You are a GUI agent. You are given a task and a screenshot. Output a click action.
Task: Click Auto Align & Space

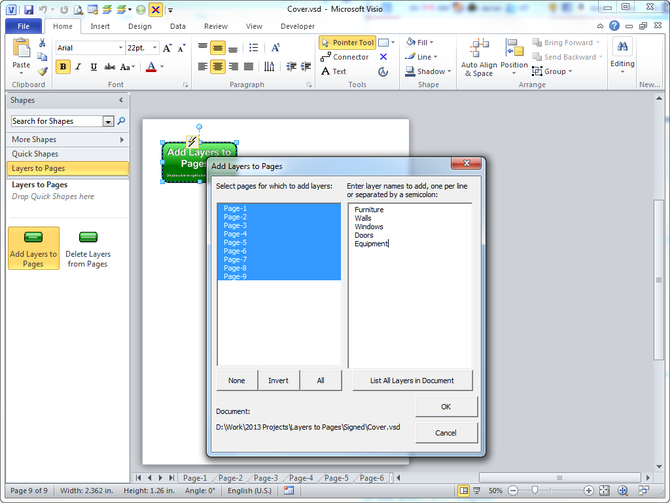point(479,58)
